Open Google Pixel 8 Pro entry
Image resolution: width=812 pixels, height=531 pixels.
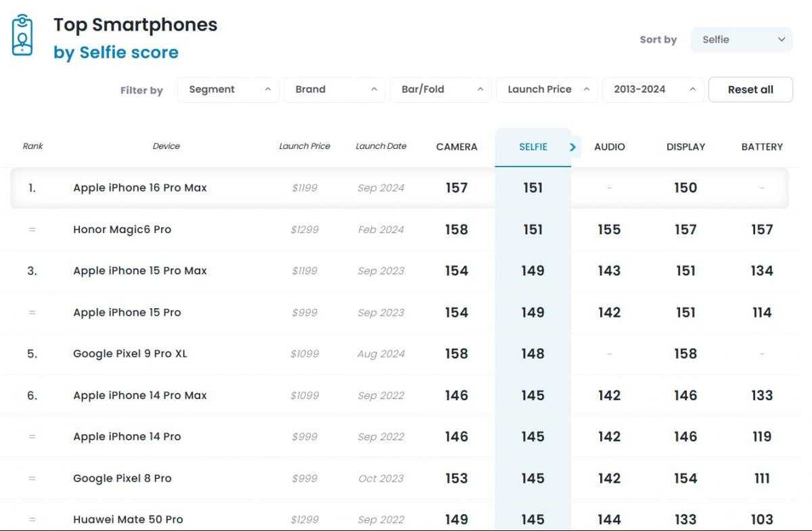[122, 478]
